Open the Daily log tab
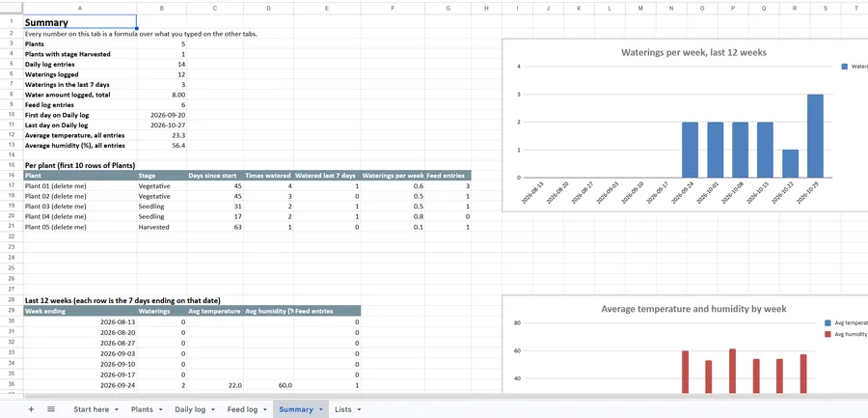This screenshot has width=868, height=418. tap(190, 409)
